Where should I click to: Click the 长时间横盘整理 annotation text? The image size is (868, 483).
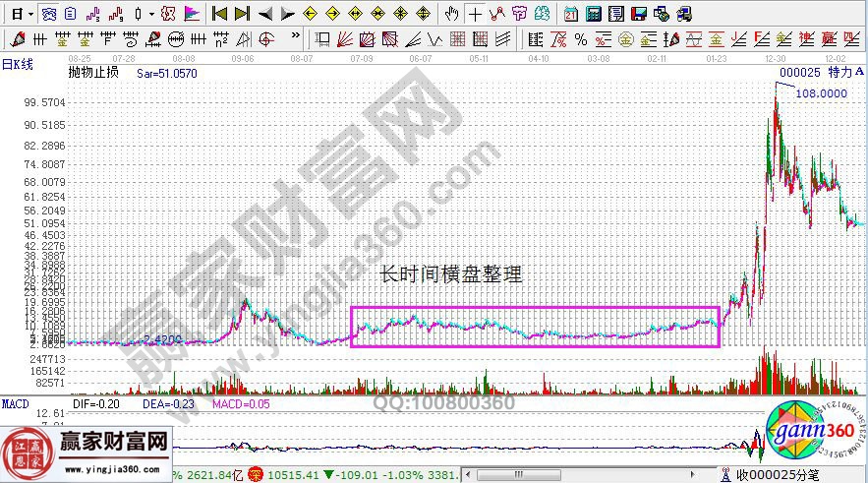[451, 276]
